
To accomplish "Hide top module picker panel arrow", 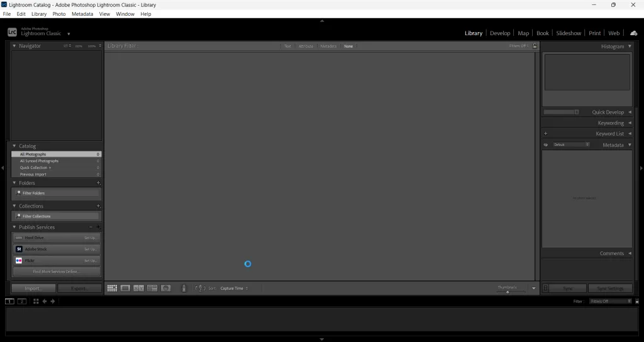I will (322, 21).
